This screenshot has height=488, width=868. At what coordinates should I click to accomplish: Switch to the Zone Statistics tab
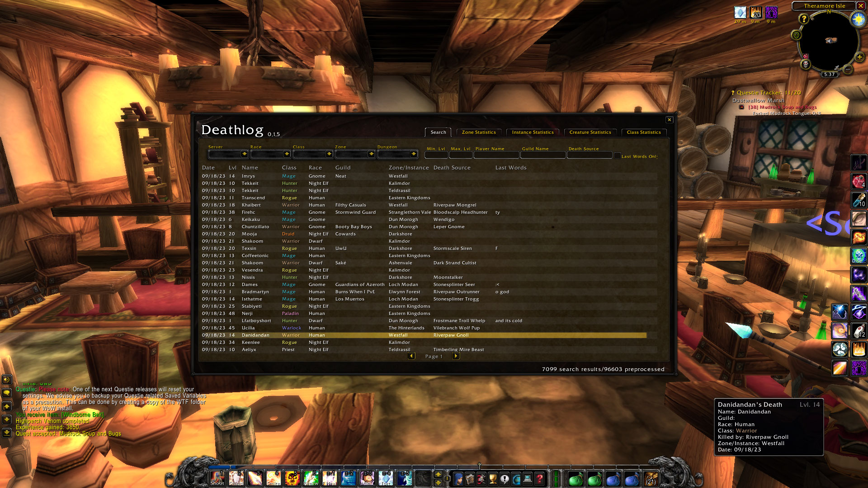pos(479,132)
